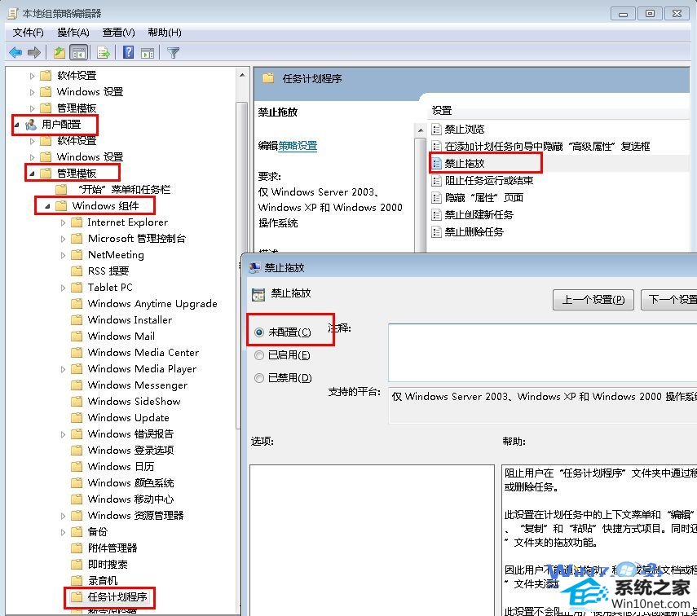The height and width of the screenshot is (616, 697).
Task: Expand the 备份 tree node
Action: (63, 532)
